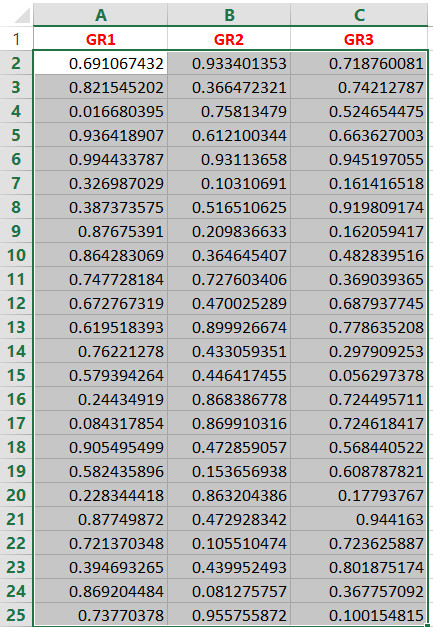
Task: Select cell containing 0.612100344
Action: click(x=229, y=135)
